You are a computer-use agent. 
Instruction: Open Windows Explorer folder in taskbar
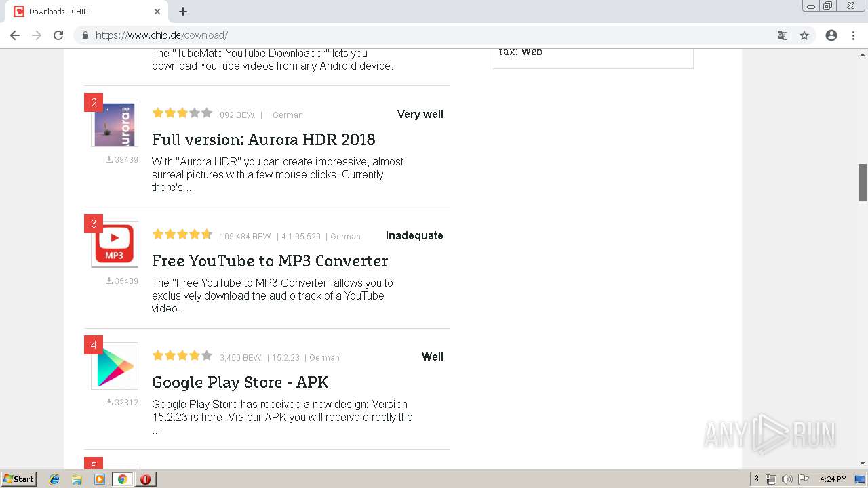tap(77, 479)
